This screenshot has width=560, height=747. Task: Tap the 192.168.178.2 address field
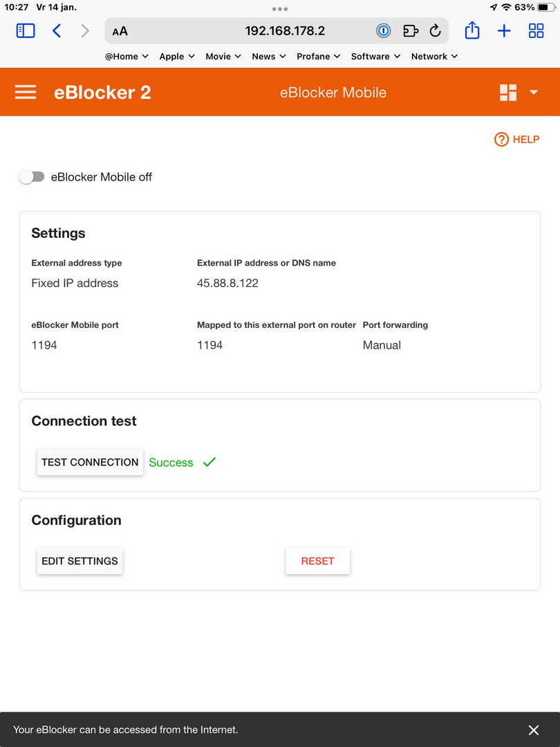[x=277, y=31]
